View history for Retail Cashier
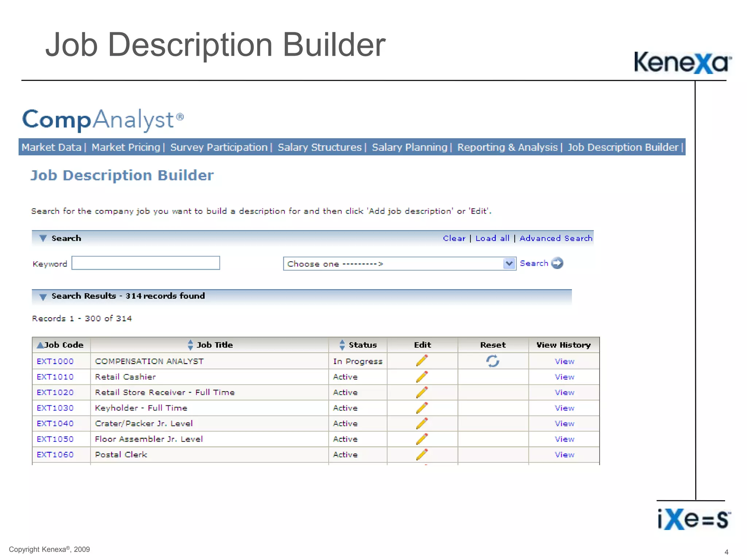 (564, 377)
